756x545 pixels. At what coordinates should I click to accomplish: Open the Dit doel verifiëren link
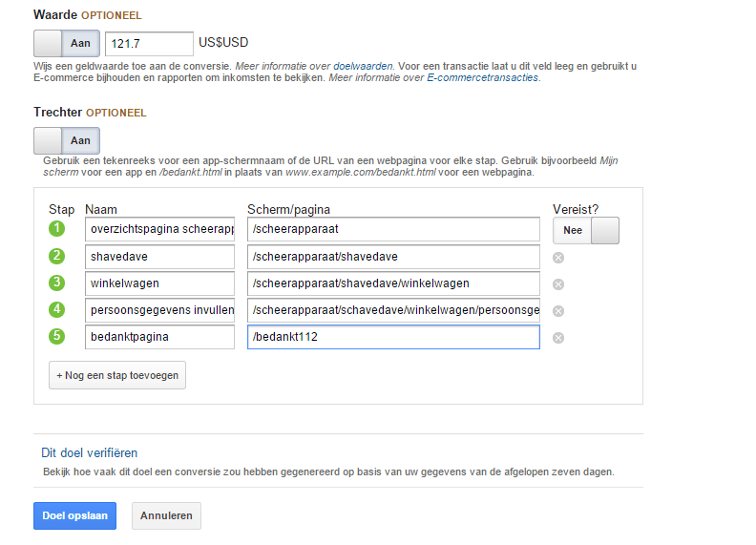pos(90,453)
